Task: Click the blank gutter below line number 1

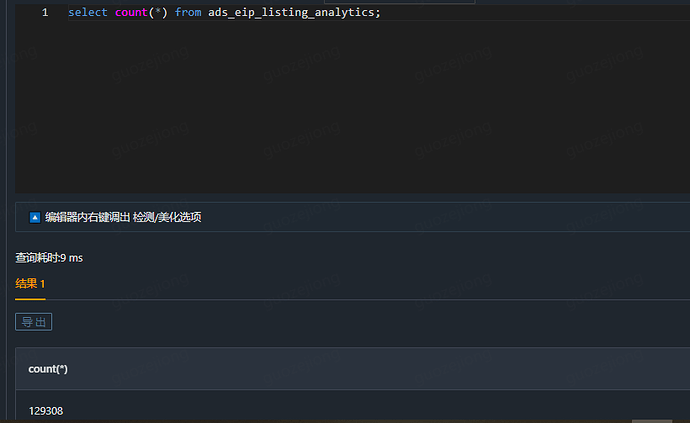Action: (40, 100)
